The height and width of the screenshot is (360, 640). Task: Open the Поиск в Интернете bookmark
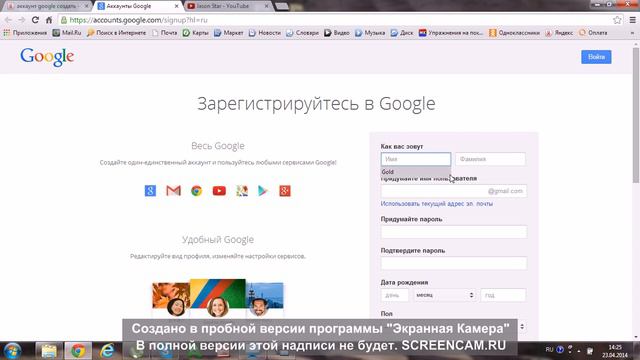coord(116,33)
